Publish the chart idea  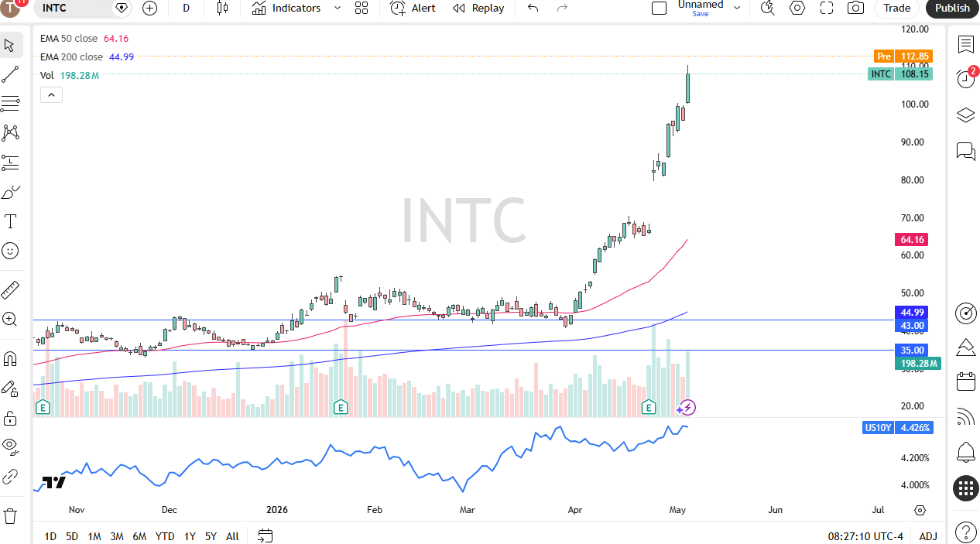click(952, 8)
